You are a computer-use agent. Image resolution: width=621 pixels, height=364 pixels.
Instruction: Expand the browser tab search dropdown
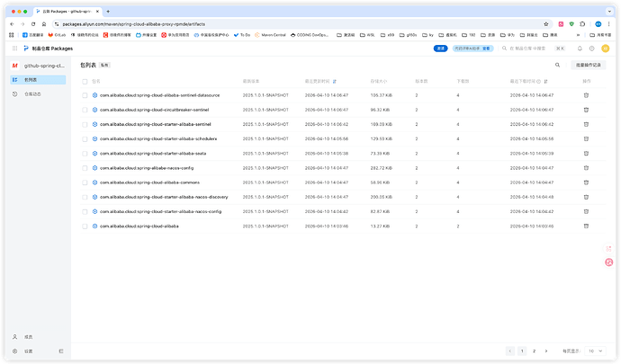(x=609, y=12)
